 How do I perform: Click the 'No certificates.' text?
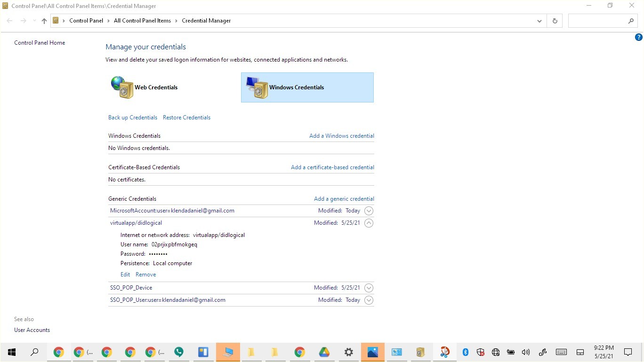[127, 180]
